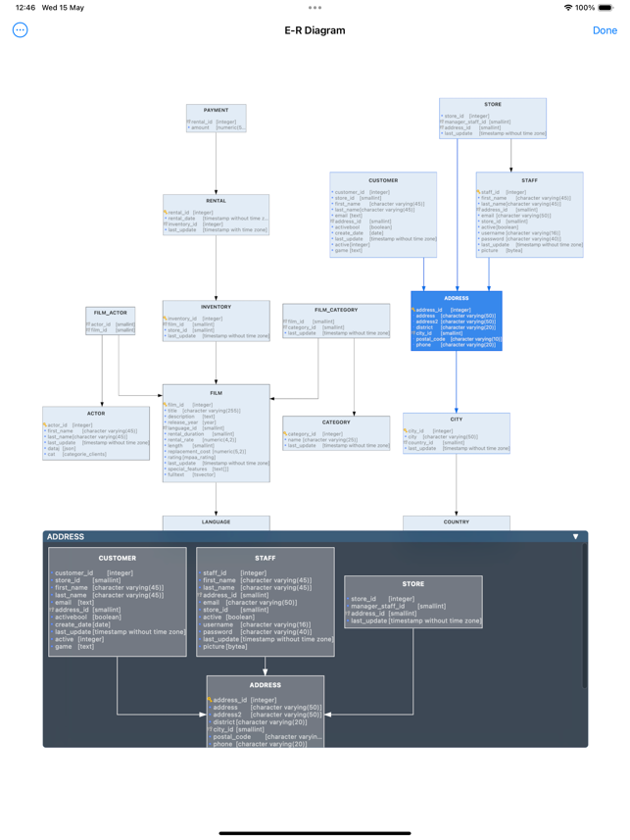Choose the CITY table entity
Image resolution: width=630 pixels, height=840 pixels.
coord(456,433)
